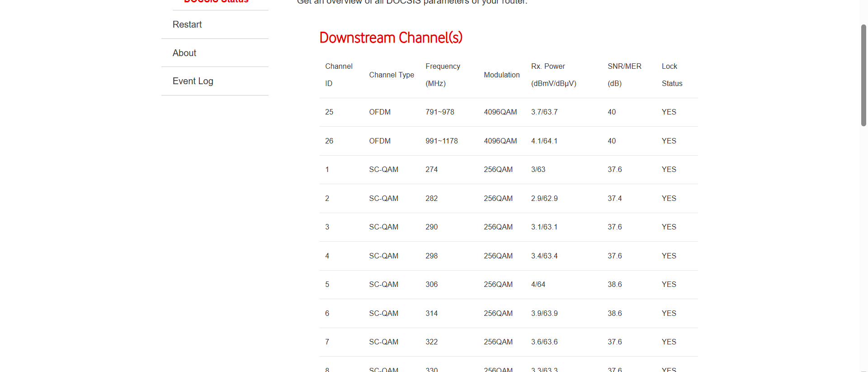
Task: Select the 791~978 frequency cell
Action: point(439,112)
